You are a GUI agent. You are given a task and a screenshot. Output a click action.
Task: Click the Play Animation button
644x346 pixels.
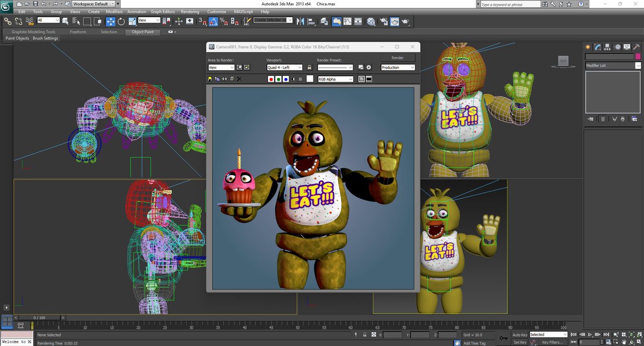pos(589,334)
